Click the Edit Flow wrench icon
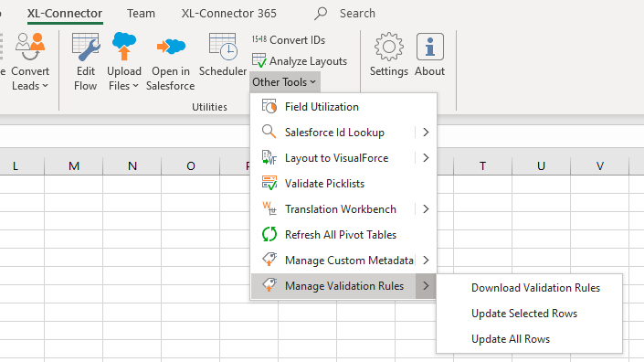 pyautogui.click(x=86, y=48)
